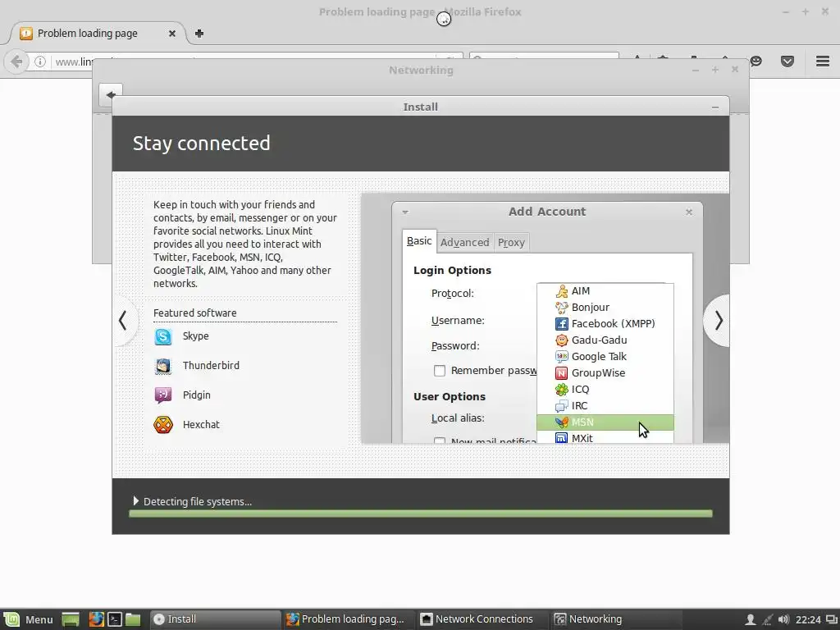The width and height of the screenshot is (840, 630).
Task: Expand the Detecting file systems details
Action: (136, 501)
